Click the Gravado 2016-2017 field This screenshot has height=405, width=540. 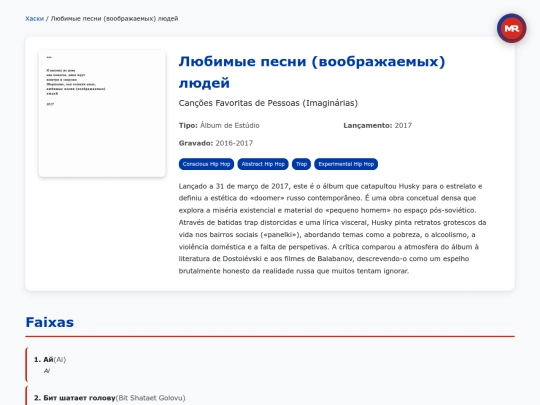(216, 143)
